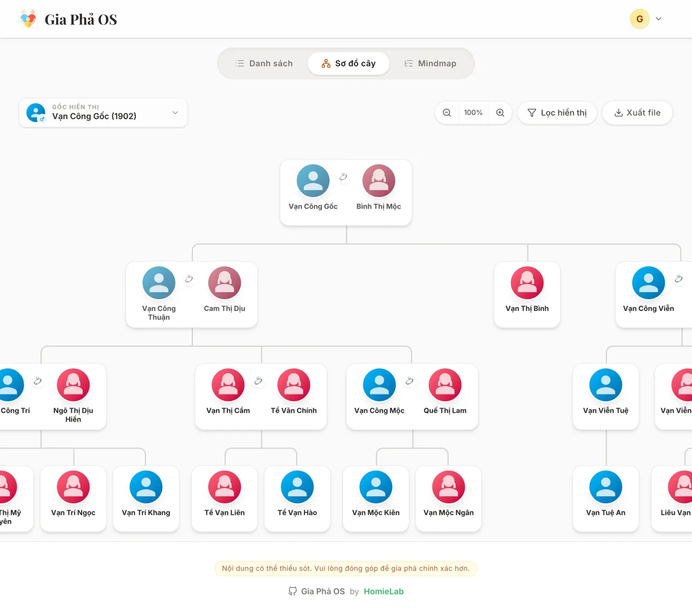Open the Gốc hiển thị root person dropdown
Viewport: 692px width, 616px height.
click(103, 113)
